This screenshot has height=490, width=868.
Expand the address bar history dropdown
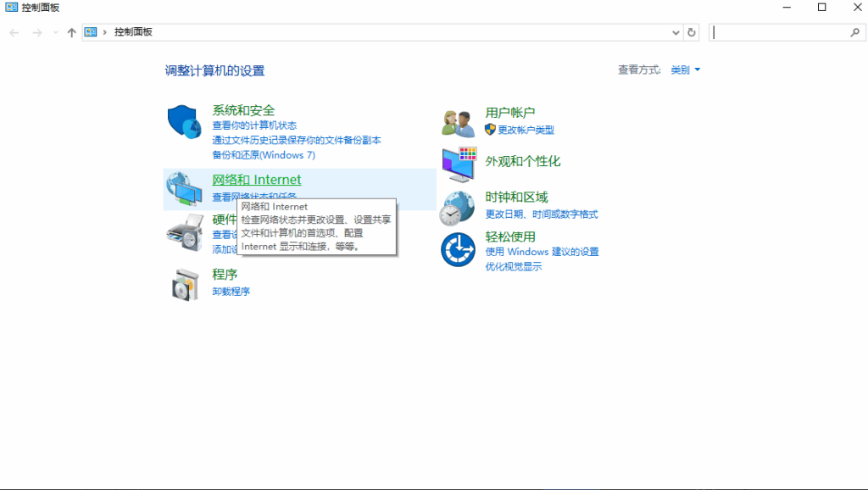tap(676, 32)
